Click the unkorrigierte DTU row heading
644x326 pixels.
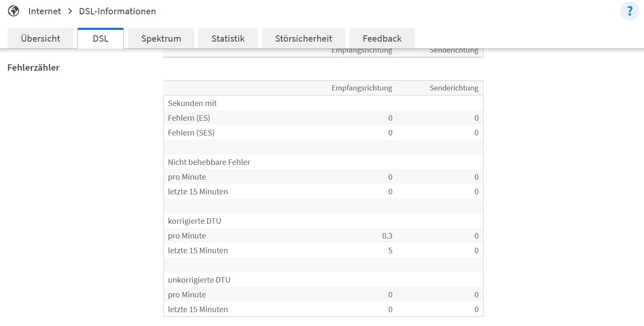point(199,280)
